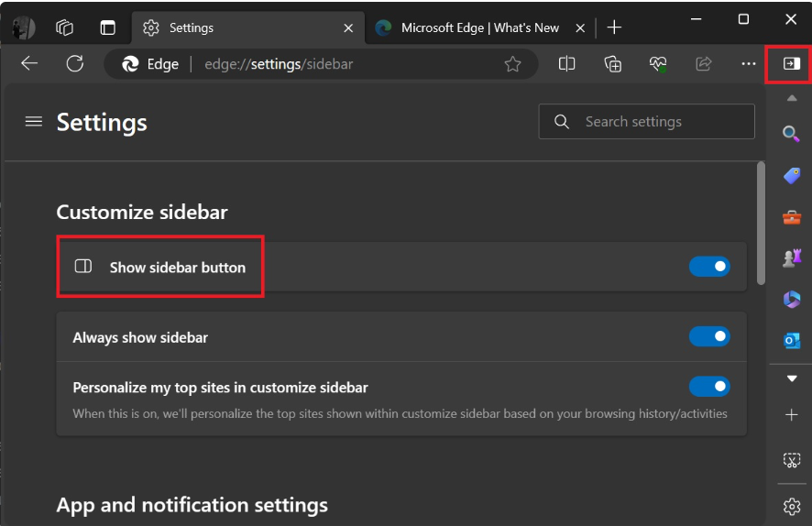The height and width of the screenshot is (526, 812).
Task: Click the Edge logo in address bar
Action: [x=130, y=63]
